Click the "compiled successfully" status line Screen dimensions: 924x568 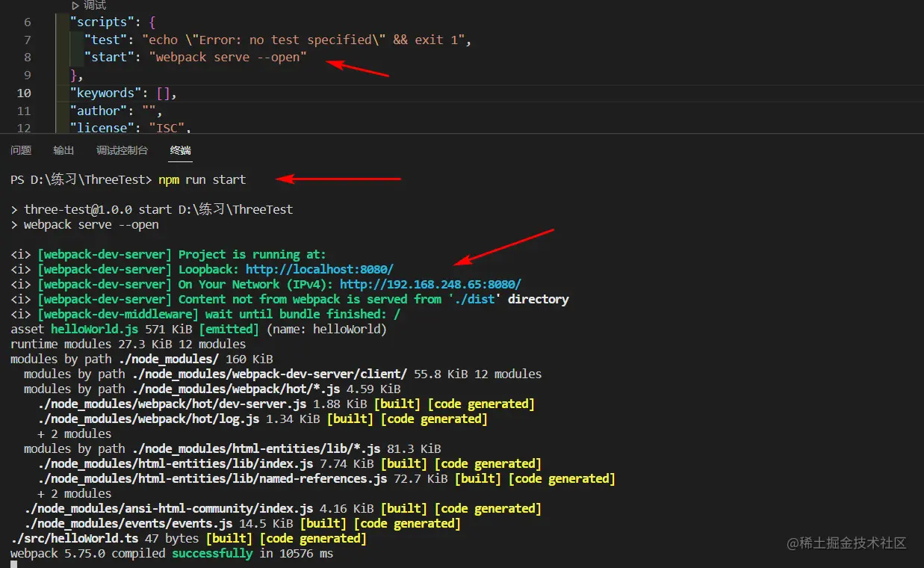(172, 553)
